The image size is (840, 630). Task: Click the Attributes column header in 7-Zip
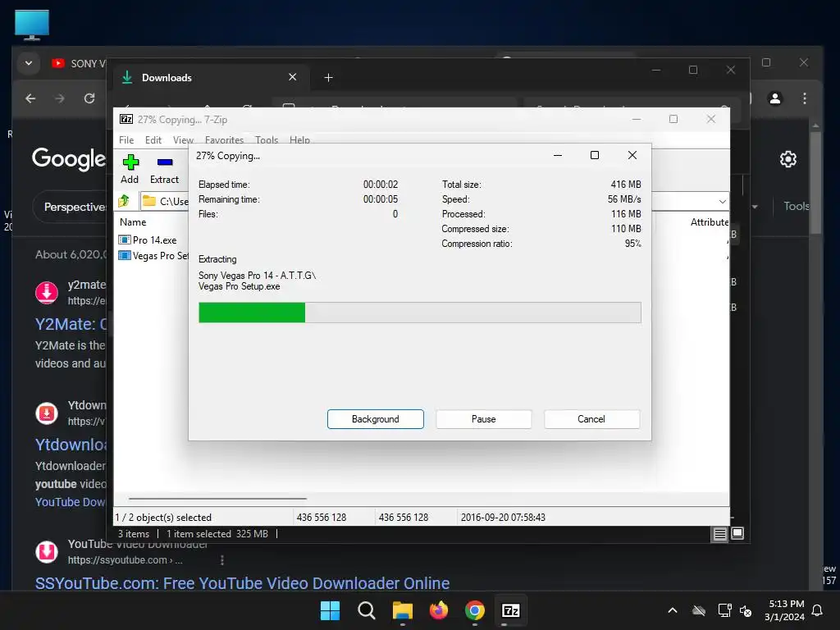tap(710, 221)
